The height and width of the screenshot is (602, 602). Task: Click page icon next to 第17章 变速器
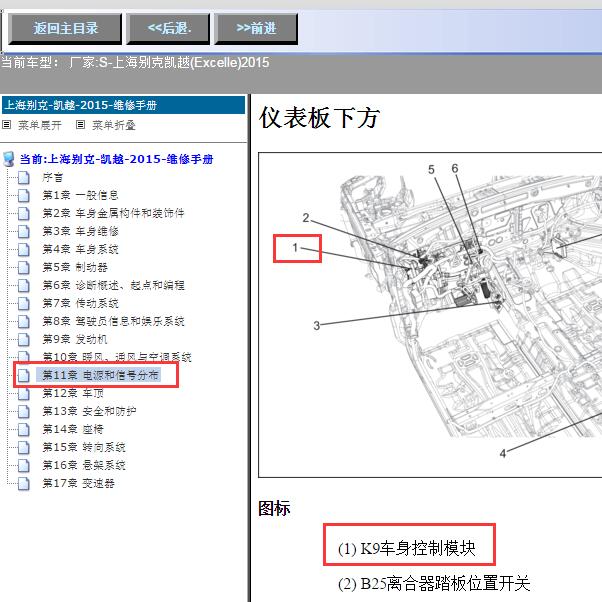point(24,483)
